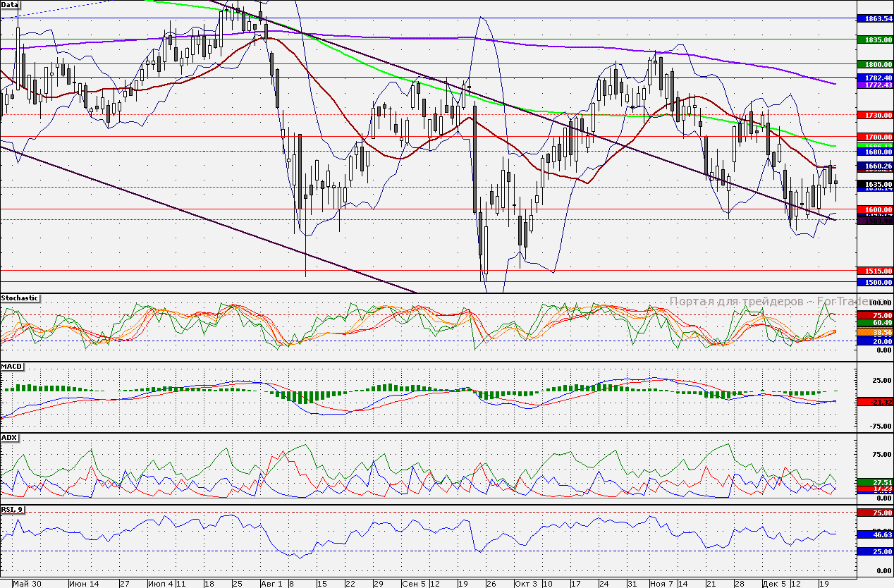The width and height of the screenshot is (894, 588).
Task: Click the Data panel label
Action: pos(11,5)
